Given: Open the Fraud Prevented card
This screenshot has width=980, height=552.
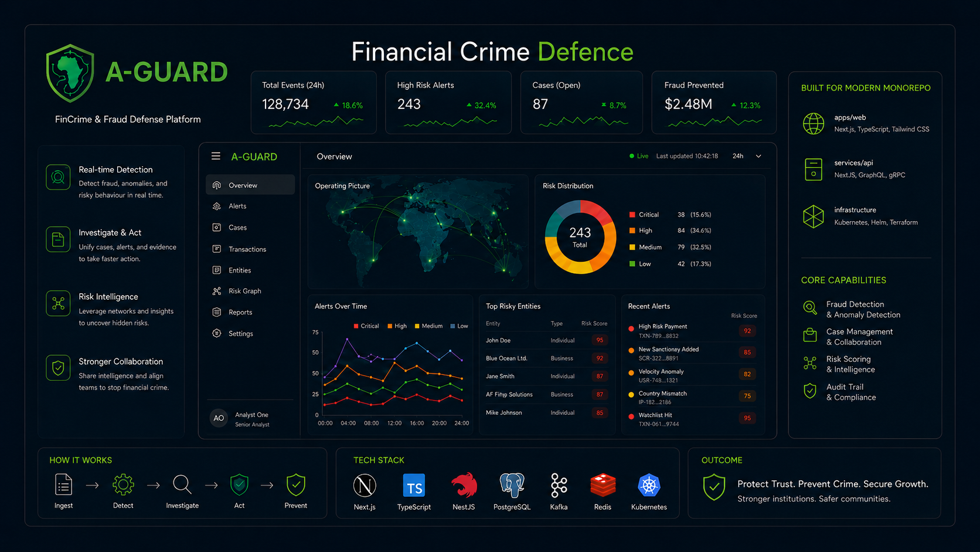Looking at the screenshot, I should 714,103.
